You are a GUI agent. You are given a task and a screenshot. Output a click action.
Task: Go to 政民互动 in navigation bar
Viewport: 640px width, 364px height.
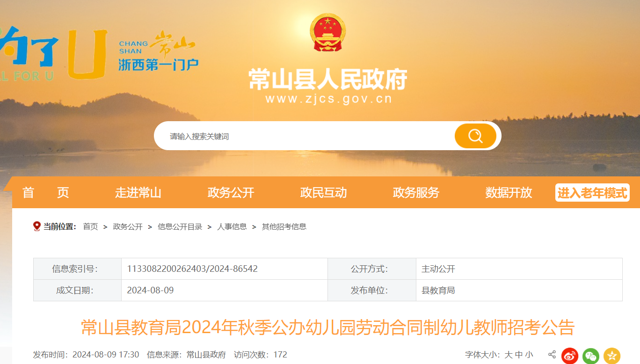click(x=323, y=193)
